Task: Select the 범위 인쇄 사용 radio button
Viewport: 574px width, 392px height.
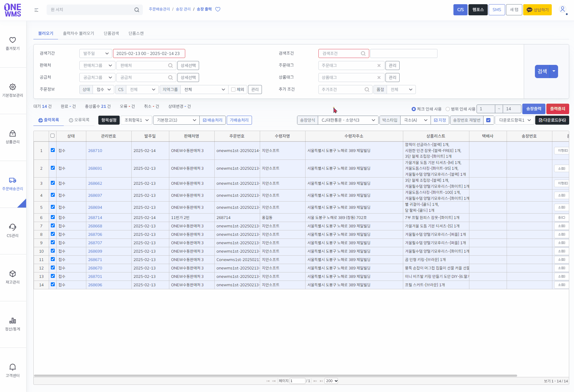Action: coord(448,109)
